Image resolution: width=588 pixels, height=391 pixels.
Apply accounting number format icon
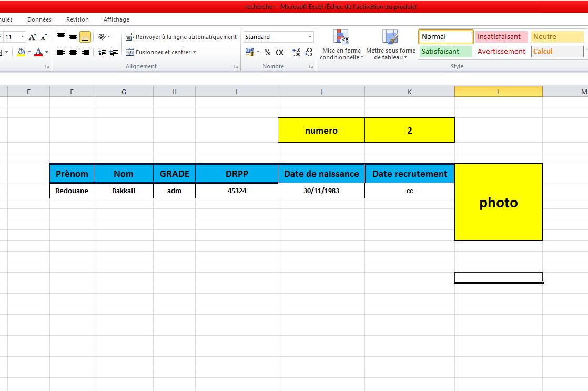tap(249, 52)
